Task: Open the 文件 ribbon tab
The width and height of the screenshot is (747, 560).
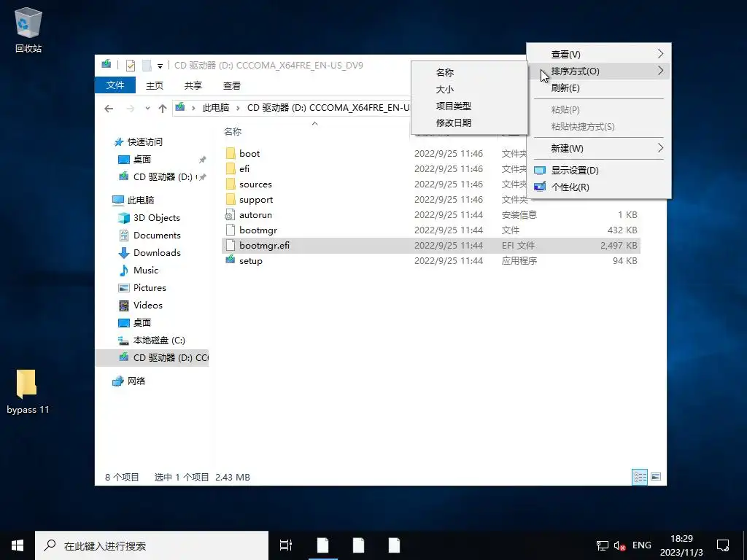Action: tap(115, 85)
